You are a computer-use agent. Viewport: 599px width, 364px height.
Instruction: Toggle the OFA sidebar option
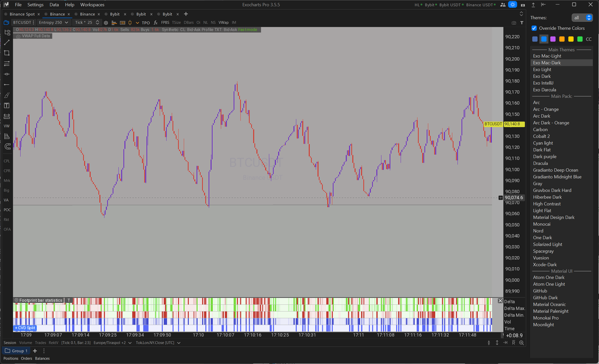tap(7, 229)
